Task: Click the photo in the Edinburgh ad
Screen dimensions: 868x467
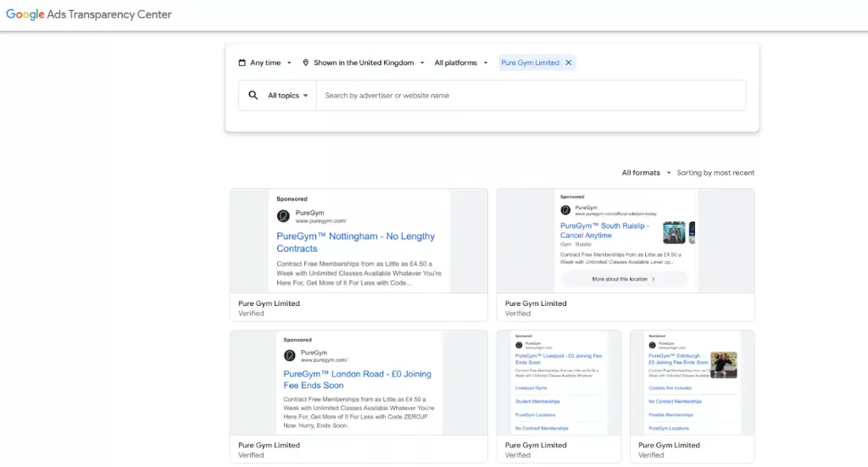Action: click(724, 365)
